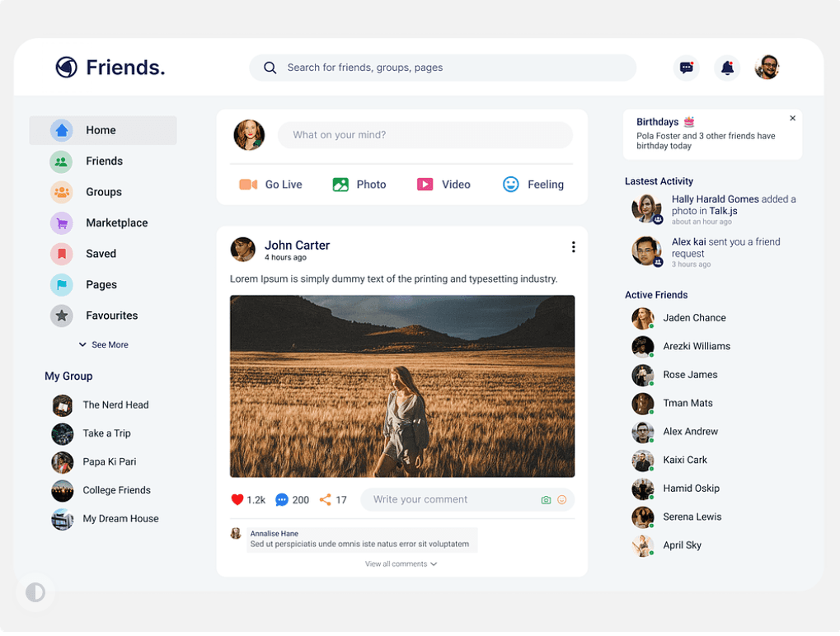Expand View all comments
Screen dimensions: 840x636
pyautogui.click(x=401, y=564)
